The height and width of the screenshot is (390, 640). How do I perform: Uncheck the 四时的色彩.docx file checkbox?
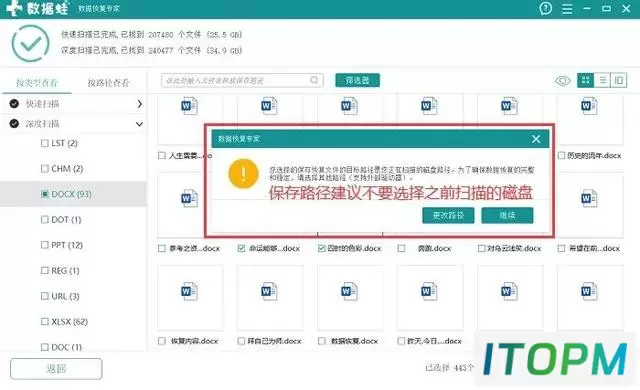322,248
